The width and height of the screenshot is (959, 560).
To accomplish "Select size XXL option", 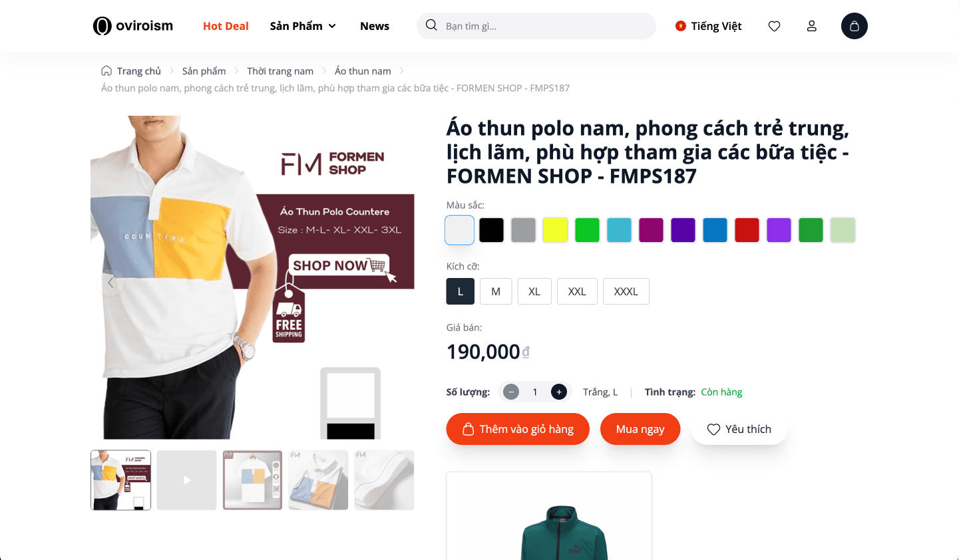I will [x=577, y=291].
